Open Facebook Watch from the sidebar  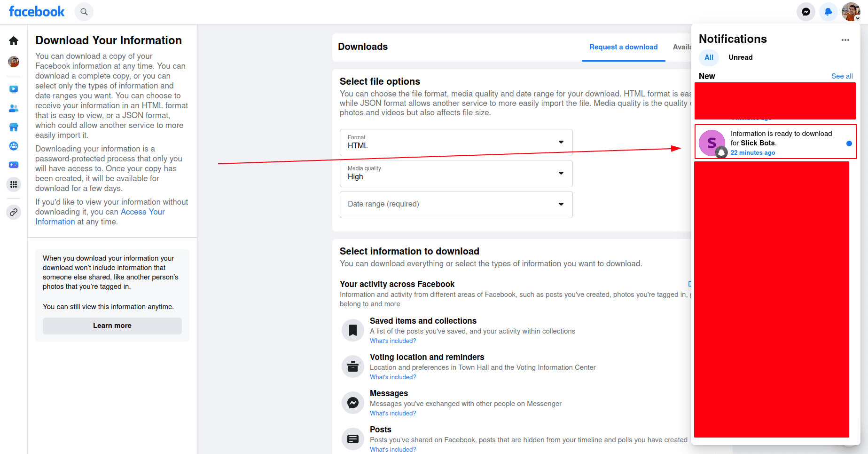(x=14, y=89)
